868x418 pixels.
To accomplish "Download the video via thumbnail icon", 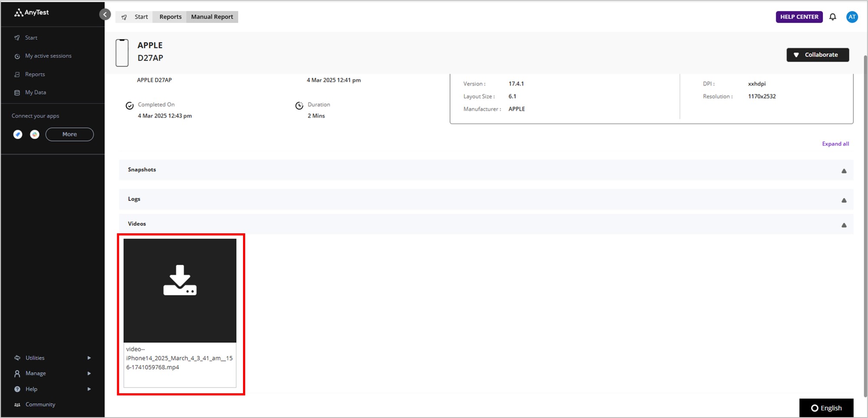I will pyautogui.click(x=180, y=280).
